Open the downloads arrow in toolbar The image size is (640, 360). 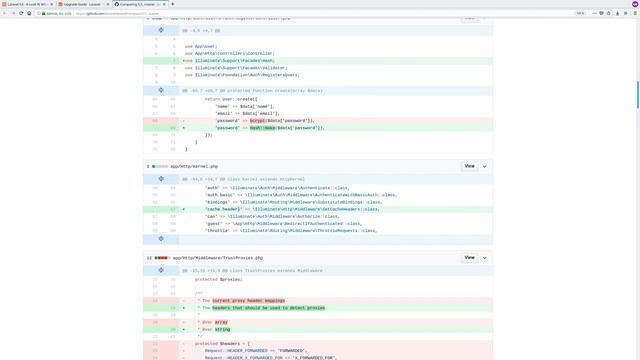(617, 13)
